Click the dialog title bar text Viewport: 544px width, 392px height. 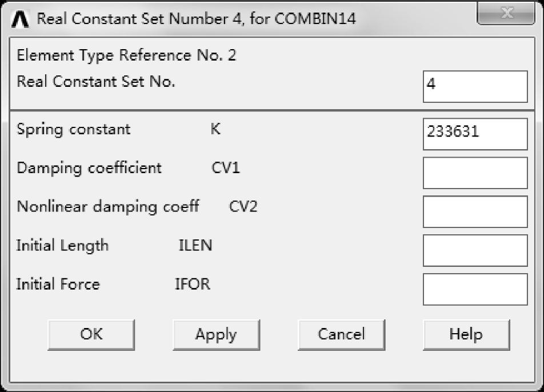tap(197, 19)
